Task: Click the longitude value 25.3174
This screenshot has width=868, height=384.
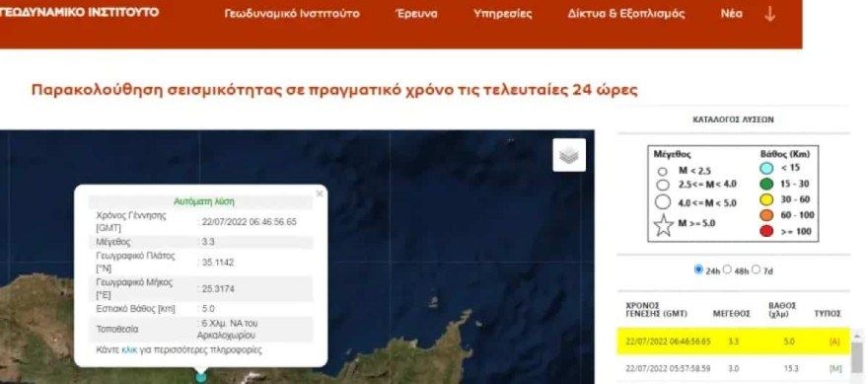Action: 218,288
